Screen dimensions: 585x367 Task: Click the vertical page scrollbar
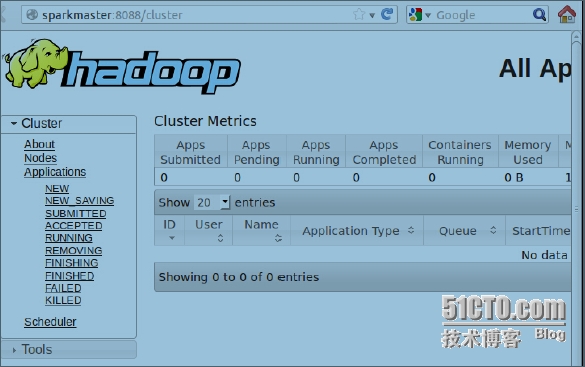(x=576, y=198)
